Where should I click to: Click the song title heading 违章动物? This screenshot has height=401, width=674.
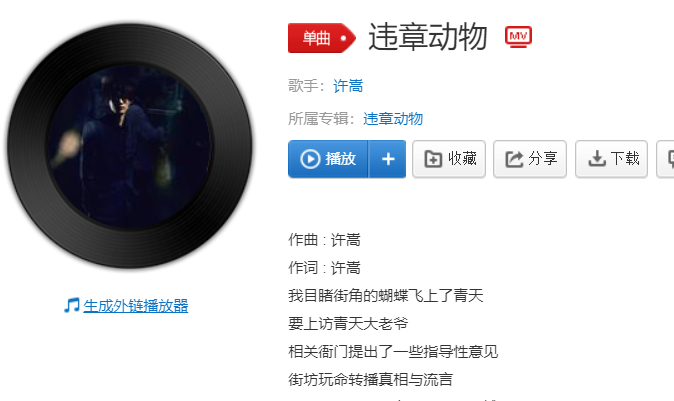(428, 37)
